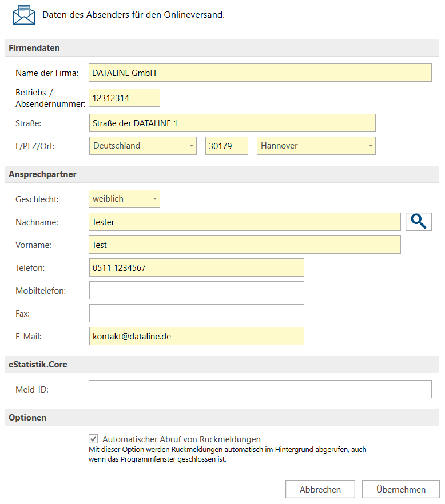Expand the Hannover city dropdown

[316, 146]
